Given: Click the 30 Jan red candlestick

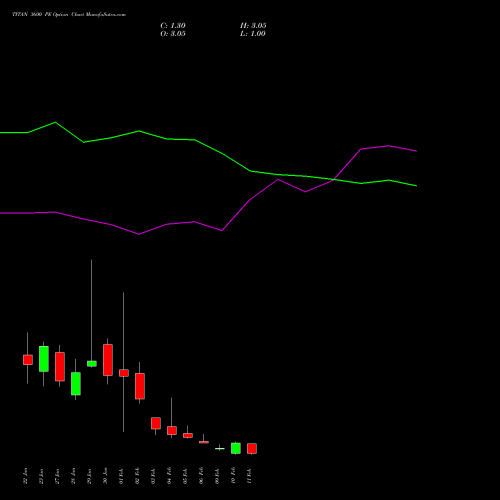Looking at the screenshot, I should 108,360.
